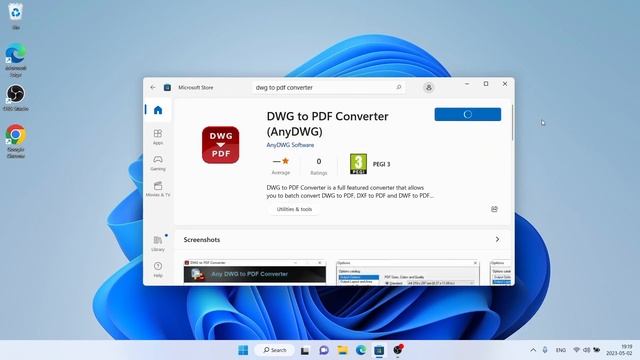
Task: Click the blue install loading button
Action: tap(468, 114)
